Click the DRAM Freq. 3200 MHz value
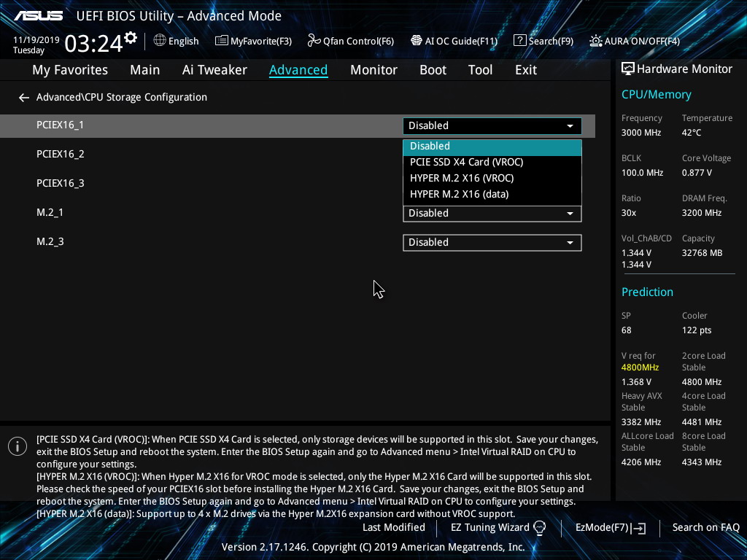The height and width of the screenshot is (560, 747). coord(701,213)
